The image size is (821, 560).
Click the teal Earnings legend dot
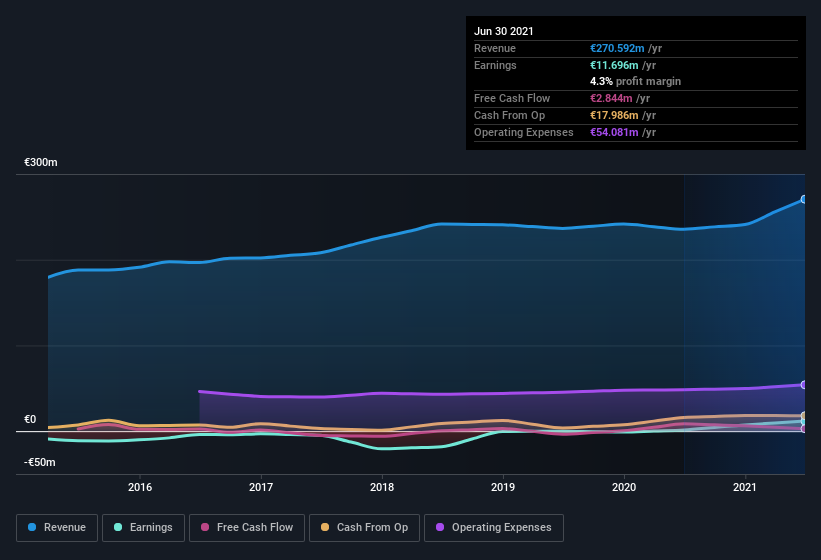119,527
